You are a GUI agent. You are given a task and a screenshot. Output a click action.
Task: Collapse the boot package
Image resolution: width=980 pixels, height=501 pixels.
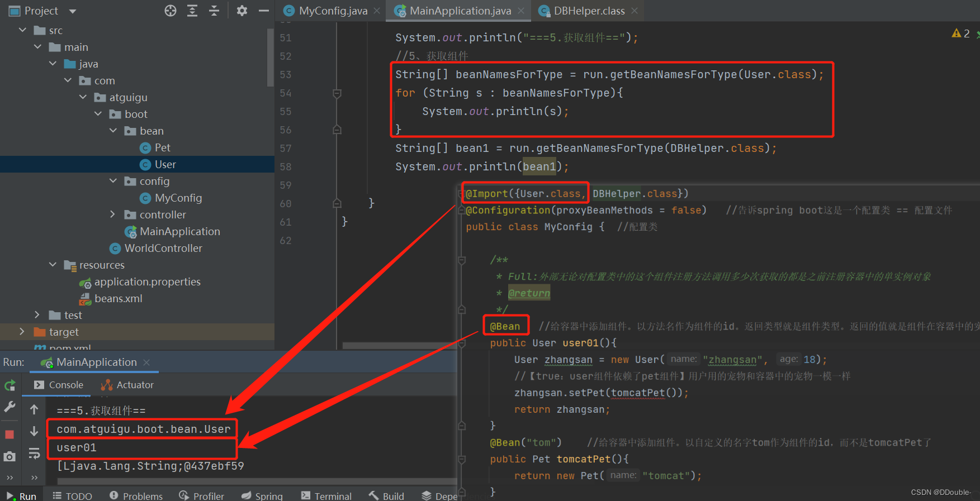point(98,114)
